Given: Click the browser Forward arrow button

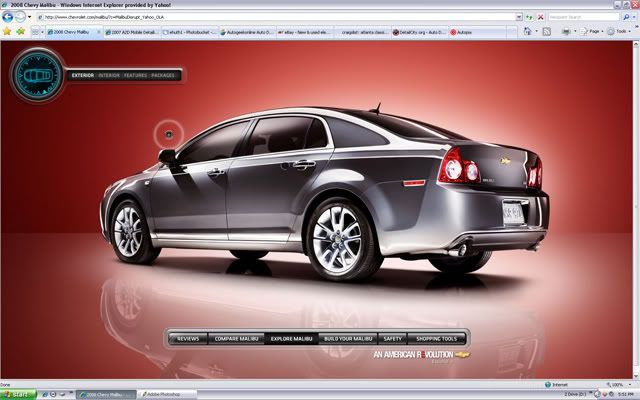Looking at the screenshot, I should [x=20, y=17].
